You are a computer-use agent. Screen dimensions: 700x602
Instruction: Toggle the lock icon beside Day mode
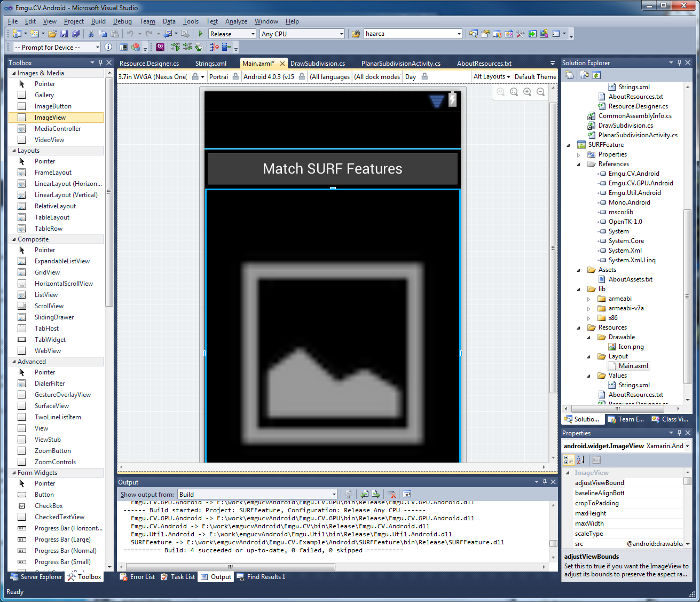pyautogui.click(x=424, y=76)
